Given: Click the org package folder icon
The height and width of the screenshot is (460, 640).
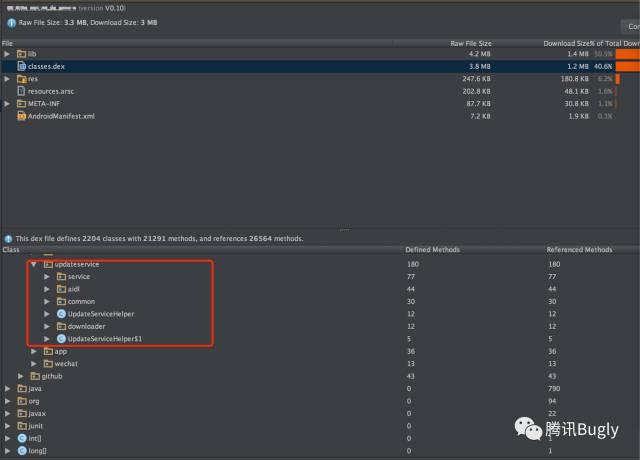Looking at the screenshot, I should pos(22,401).
